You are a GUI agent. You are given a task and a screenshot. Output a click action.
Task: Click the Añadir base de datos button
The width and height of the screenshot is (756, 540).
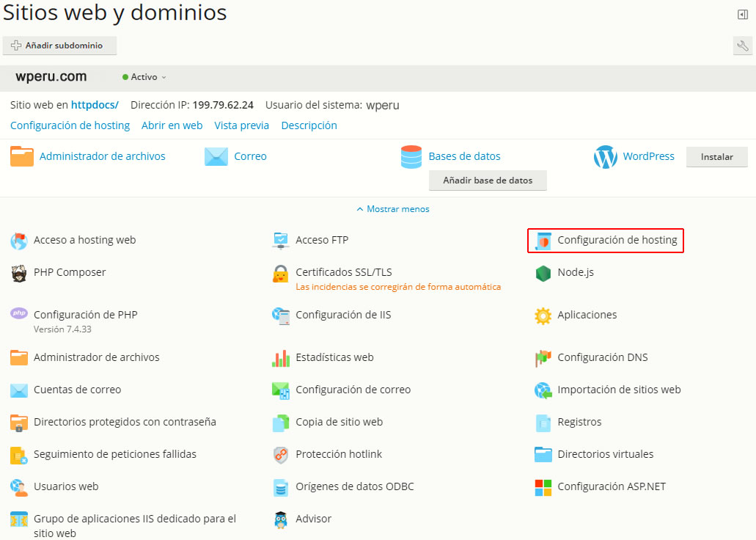(488, 180)
